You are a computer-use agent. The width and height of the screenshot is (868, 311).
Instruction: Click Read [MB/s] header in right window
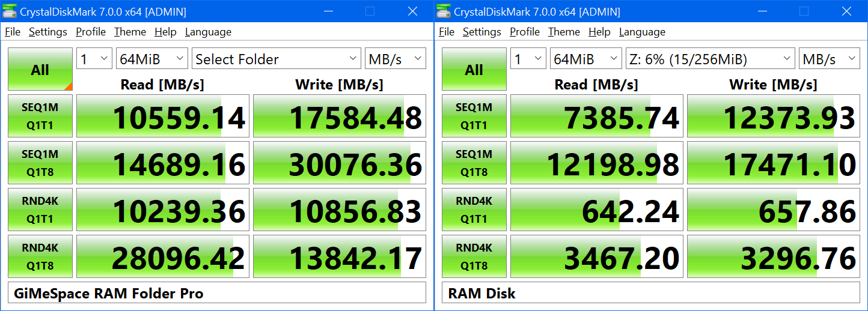[596, 85]
